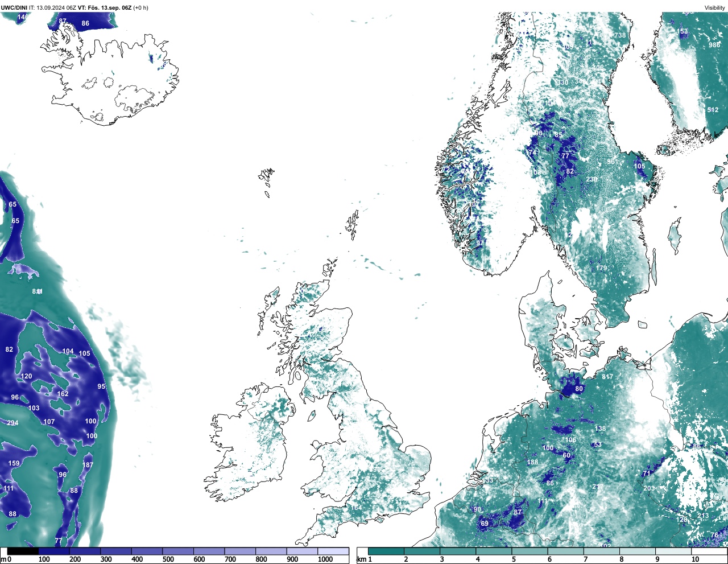Click the Gotland island outline in the Baltic
728x564 pixels.
coord(675,236)
